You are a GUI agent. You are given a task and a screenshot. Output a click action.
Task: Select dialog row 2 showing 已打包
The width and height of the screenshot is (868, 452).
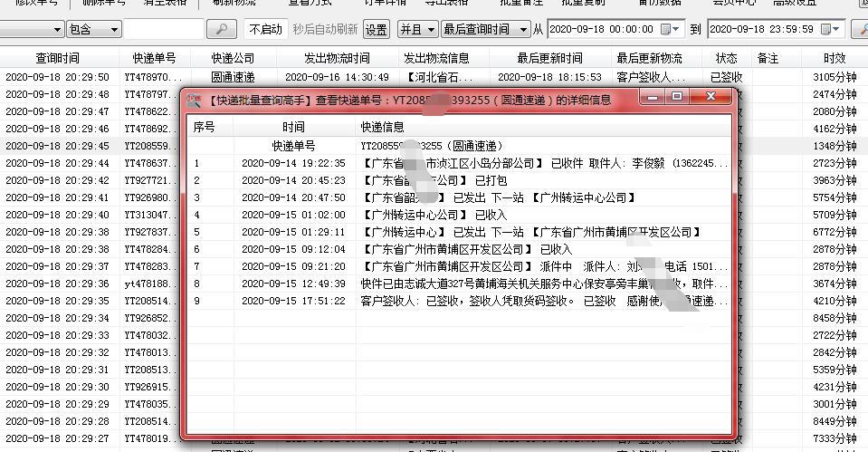459,180
